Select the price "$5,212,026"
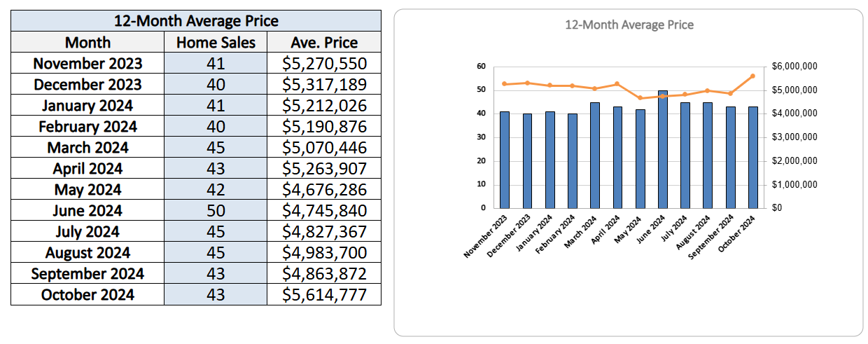The width and height of the screenshot is (868, 344). (324, 105)
